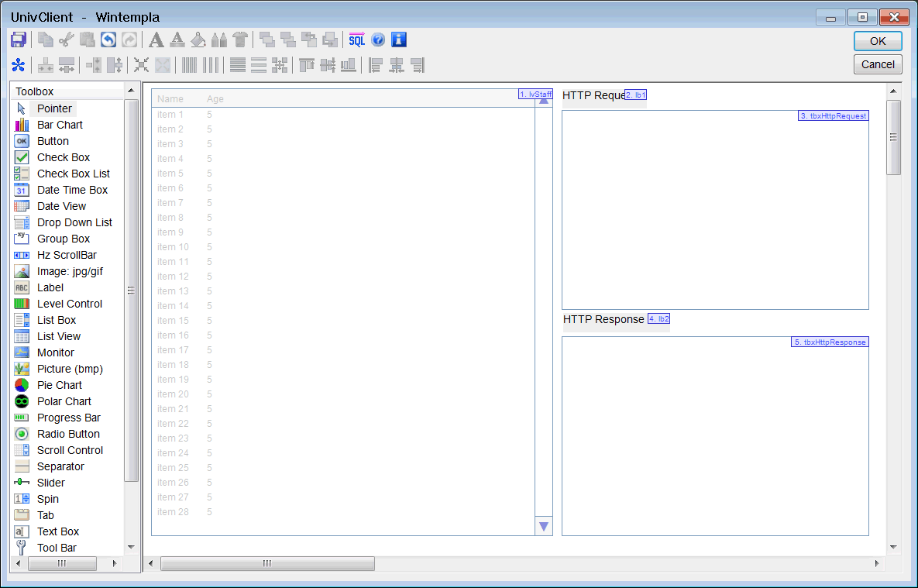Open the Font settings letter A icon
The width and height of the screenshot is (918, 588).
pyautogui.click(x=156, y=40)
